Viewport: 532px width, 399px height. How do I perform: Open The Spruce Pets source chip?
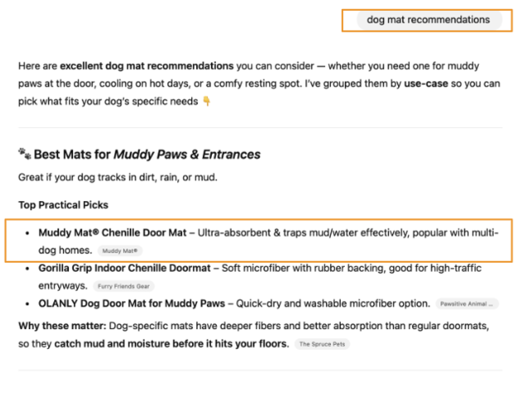pos(322,344)
